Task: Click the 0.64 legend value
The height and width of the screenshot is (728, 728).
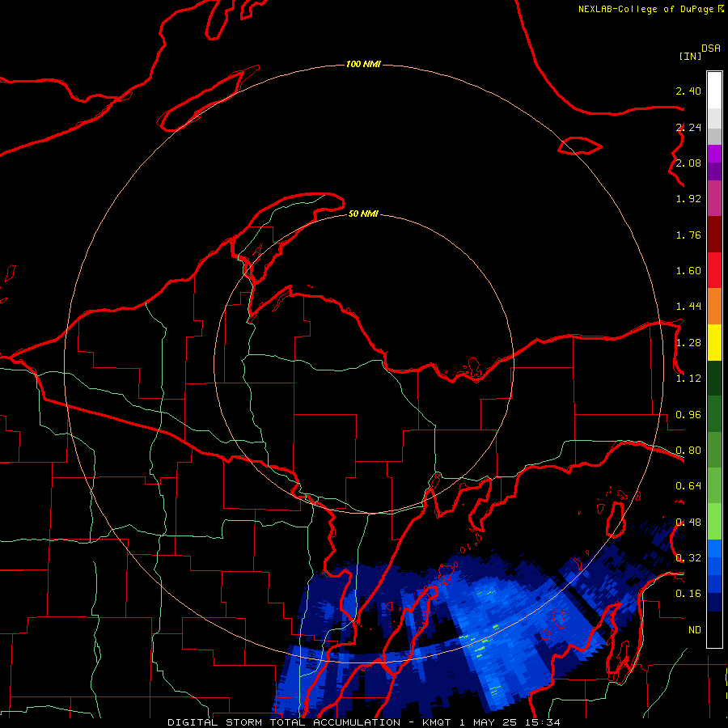Action: 688,486
